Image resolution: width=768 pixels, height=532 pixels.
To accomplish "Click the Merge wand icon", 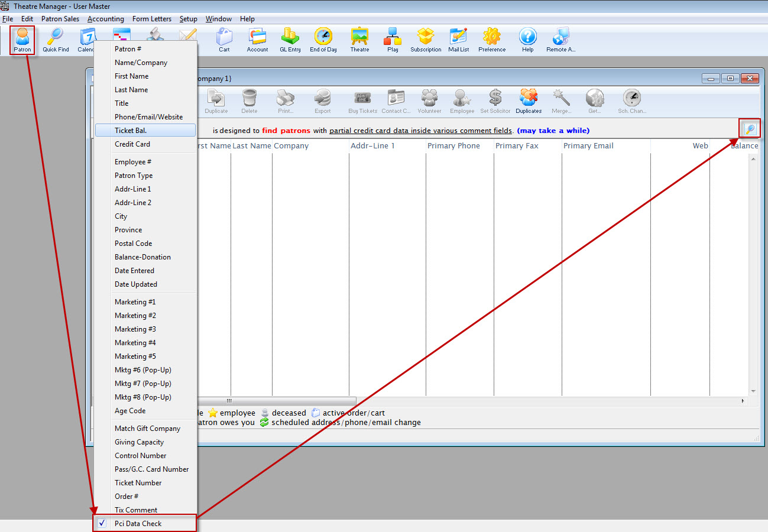I will [561, 102].
